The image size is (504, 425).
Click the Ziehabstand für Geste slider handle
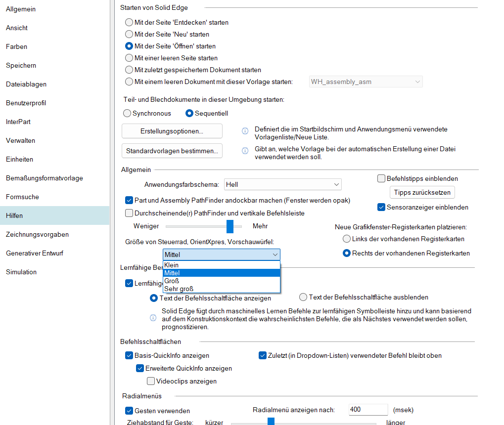(x=271, y=422)
